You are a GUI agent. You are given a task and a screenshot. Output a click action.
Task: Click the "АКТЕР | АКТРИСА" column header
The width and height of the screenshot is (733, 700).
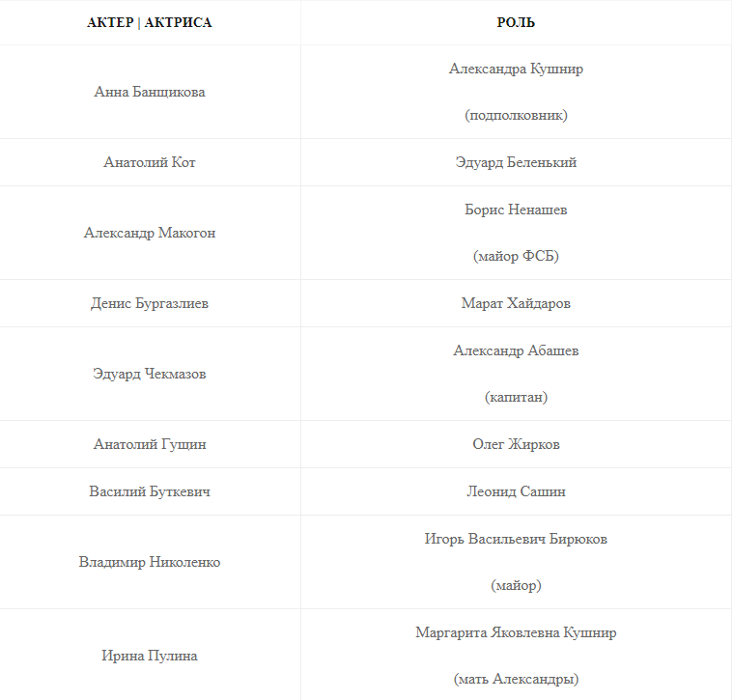150,22
